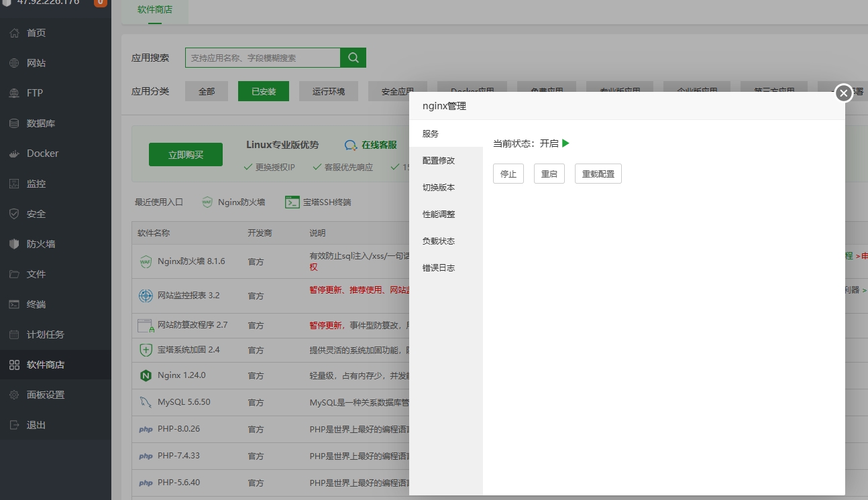Click the 重载配置 button
Viewport: 868px width, 500px height.
tap(598, 174)
